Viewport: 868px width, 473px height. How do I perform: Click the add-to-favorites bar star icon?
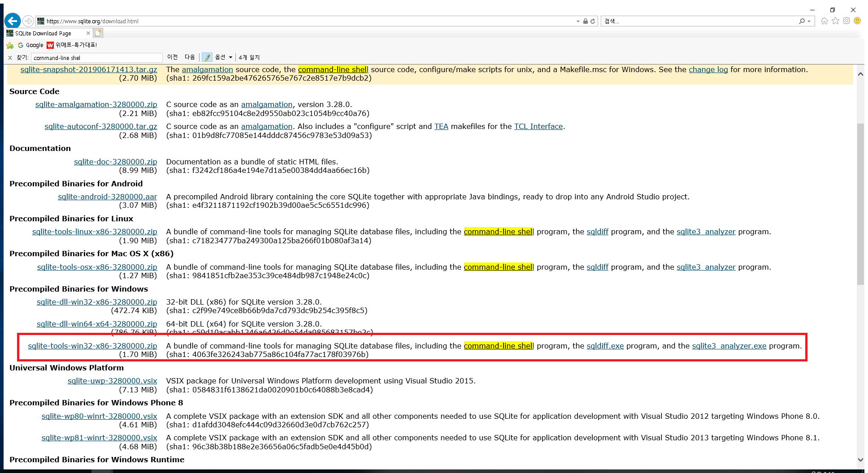[10, 45]
